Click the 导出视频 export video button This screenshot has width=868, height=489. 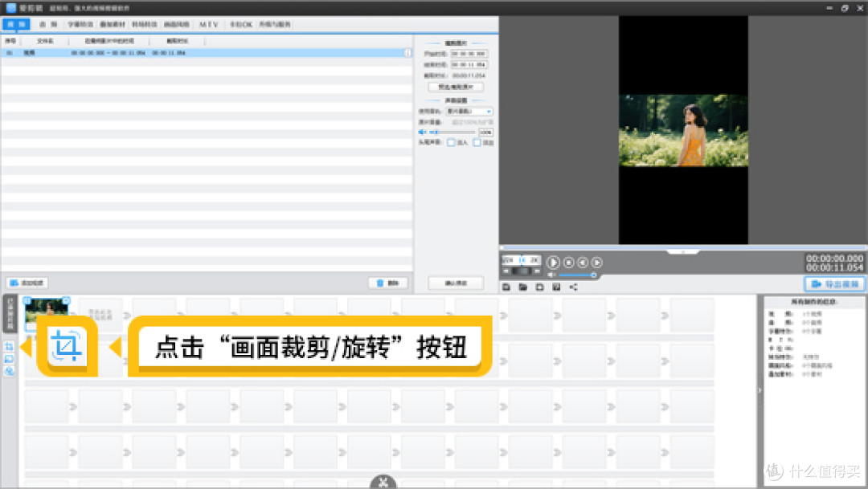(835, 283)
